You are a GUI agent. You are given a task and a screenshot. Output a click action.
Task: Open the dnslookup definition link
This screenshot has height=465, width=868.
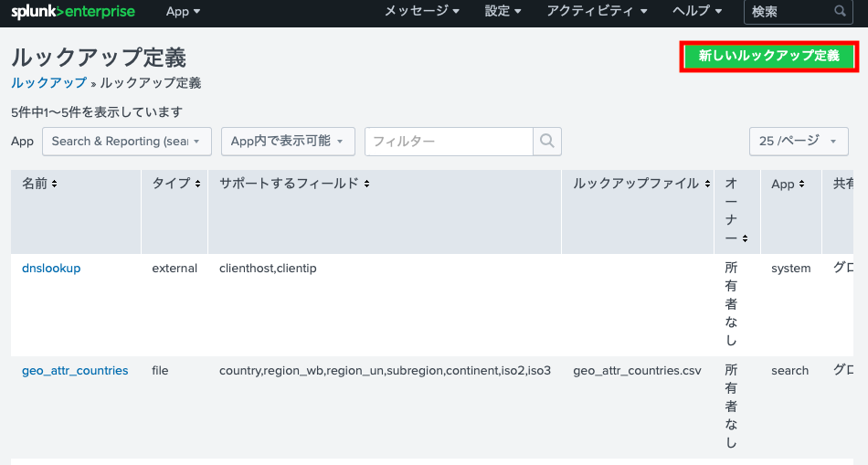[x=51, y=268]
